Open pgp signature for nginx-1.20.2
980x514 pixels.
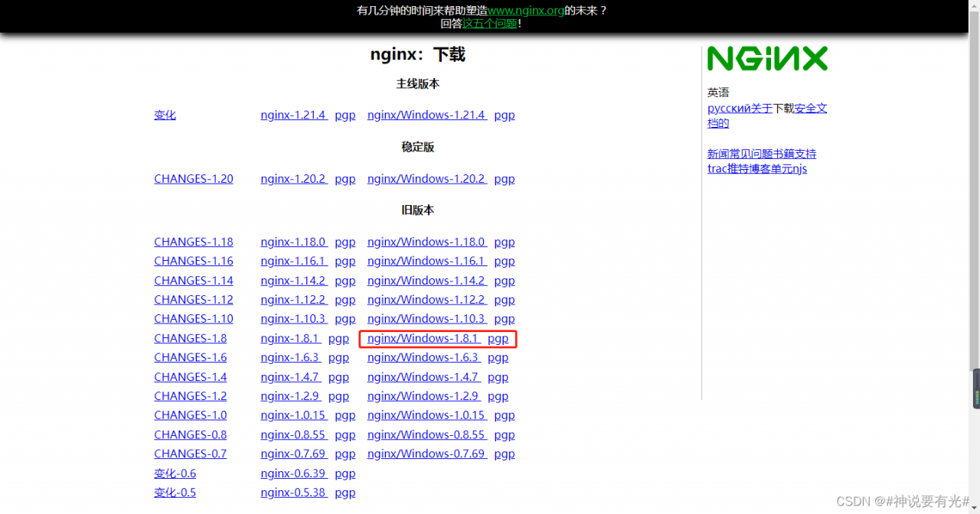(x=345, y=178)
